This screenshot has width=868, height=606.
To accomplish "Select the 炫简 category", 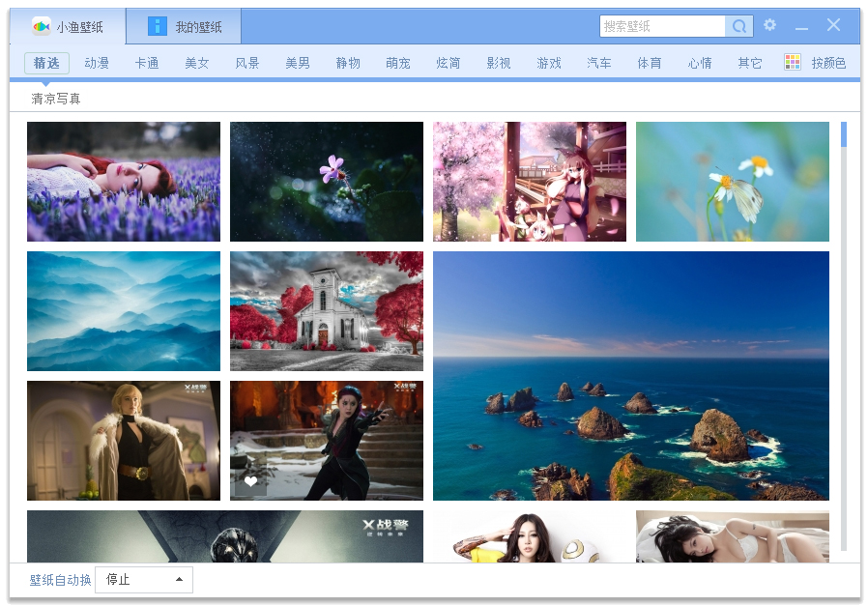I will click(x=448, y=63).
